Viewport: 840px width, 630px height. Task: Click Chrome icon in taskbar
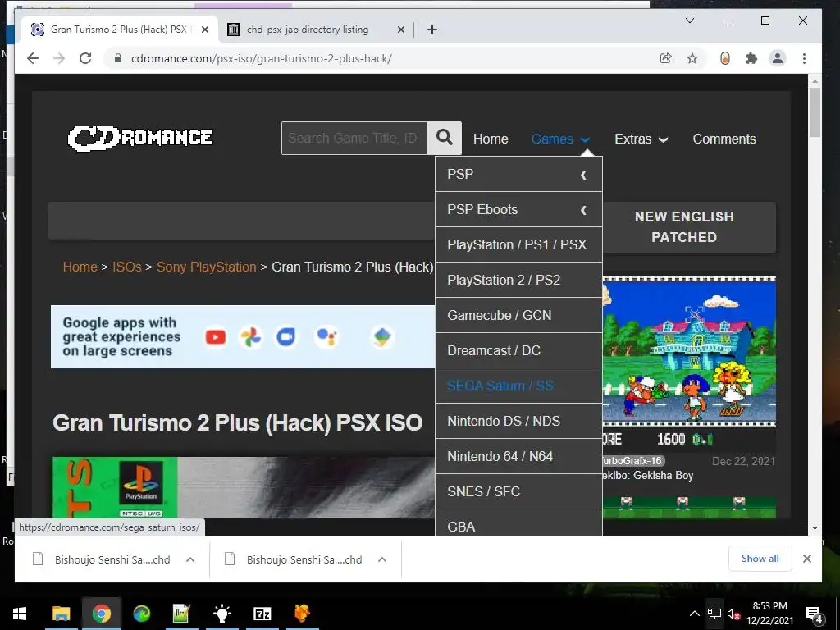(x=101, y=614)
